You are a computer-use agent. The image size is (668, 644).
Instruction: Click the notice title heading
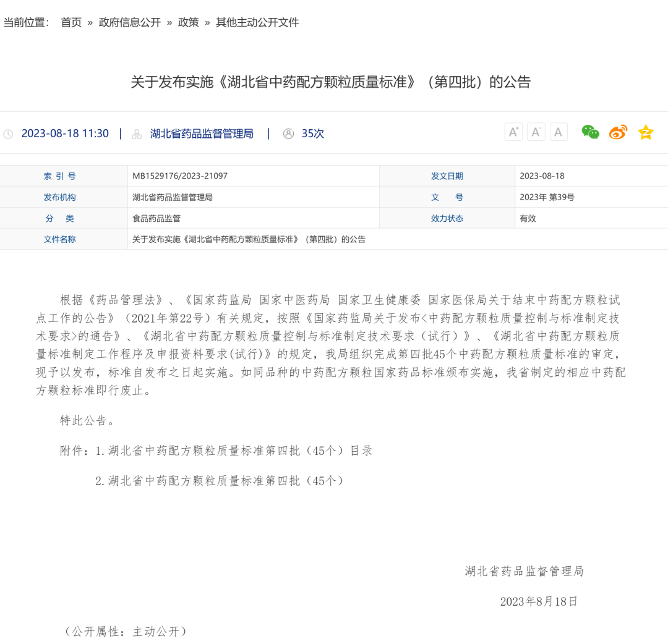tap(330, 82)
